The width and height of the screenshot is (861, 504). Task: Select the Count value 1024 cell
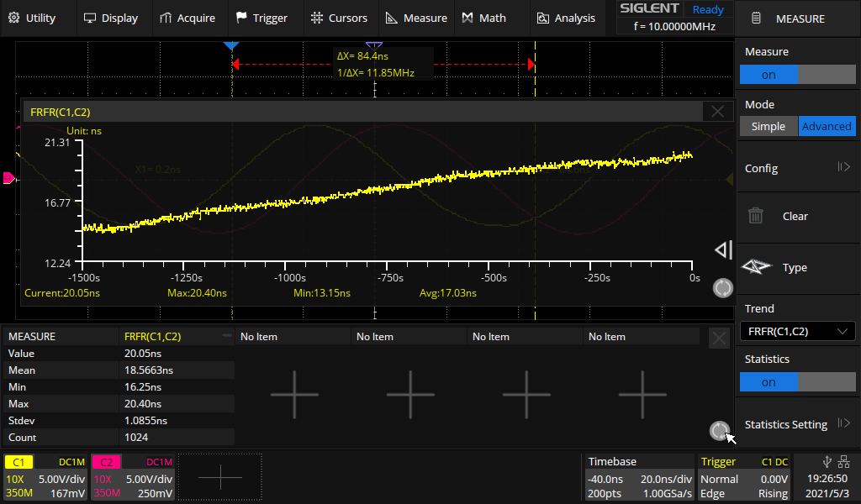[177, 437]
